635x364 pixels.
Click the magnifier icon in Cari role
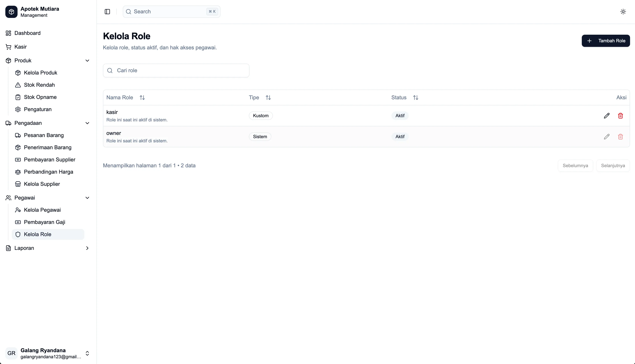click(110, 71)
